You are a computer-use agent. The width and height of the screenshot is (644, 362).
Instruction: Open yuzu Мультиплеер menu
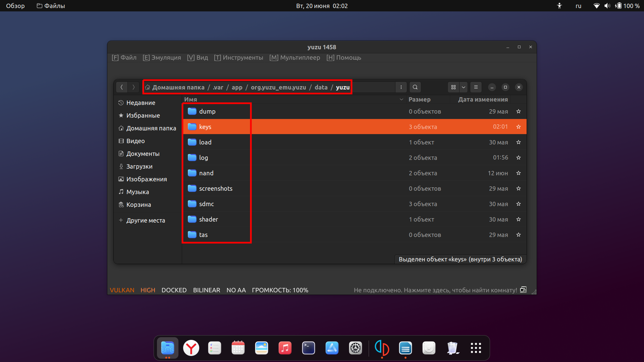295,58
